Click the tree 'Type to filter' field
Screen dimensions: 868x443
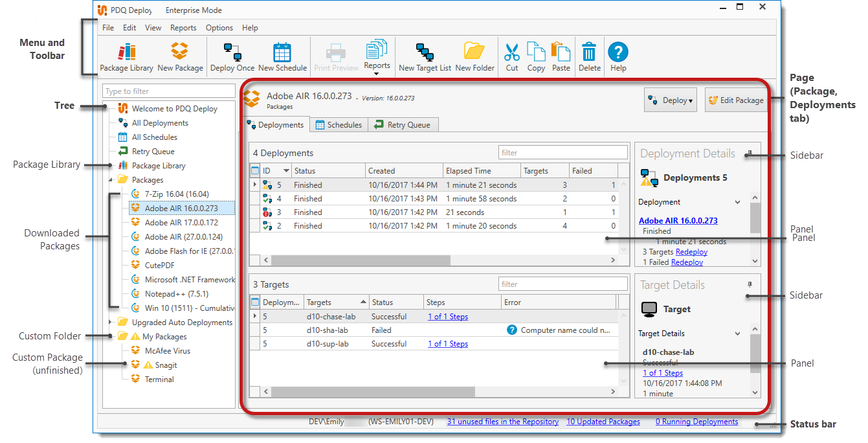point(168,91)
